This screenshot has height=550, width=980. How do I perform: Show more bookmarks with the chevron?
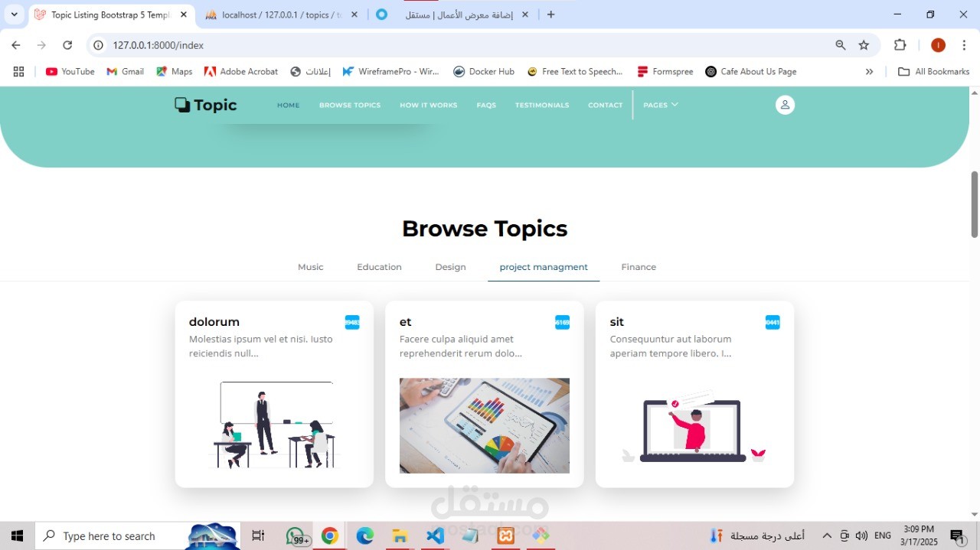[869, 71]
